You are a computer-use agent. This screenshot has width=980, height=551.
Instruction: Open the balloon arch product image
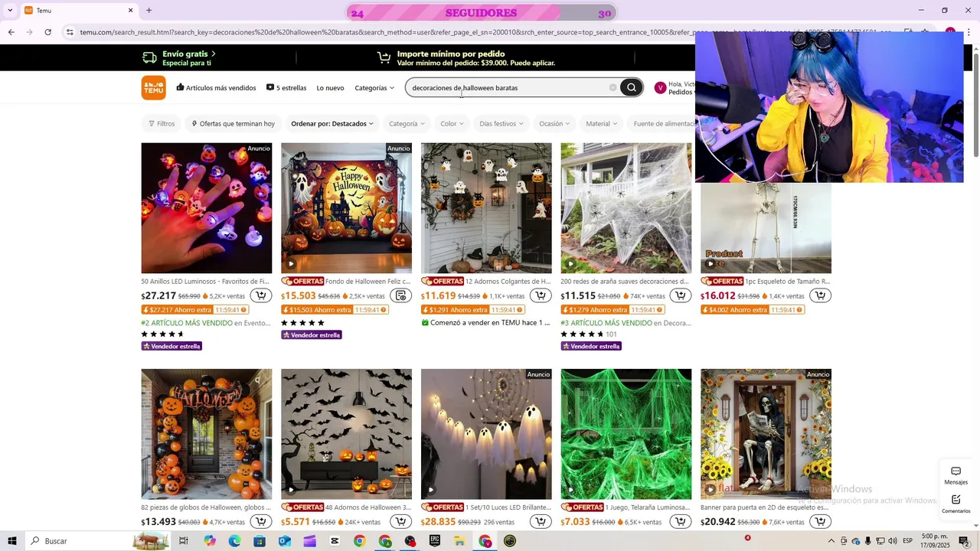(207, 434)
